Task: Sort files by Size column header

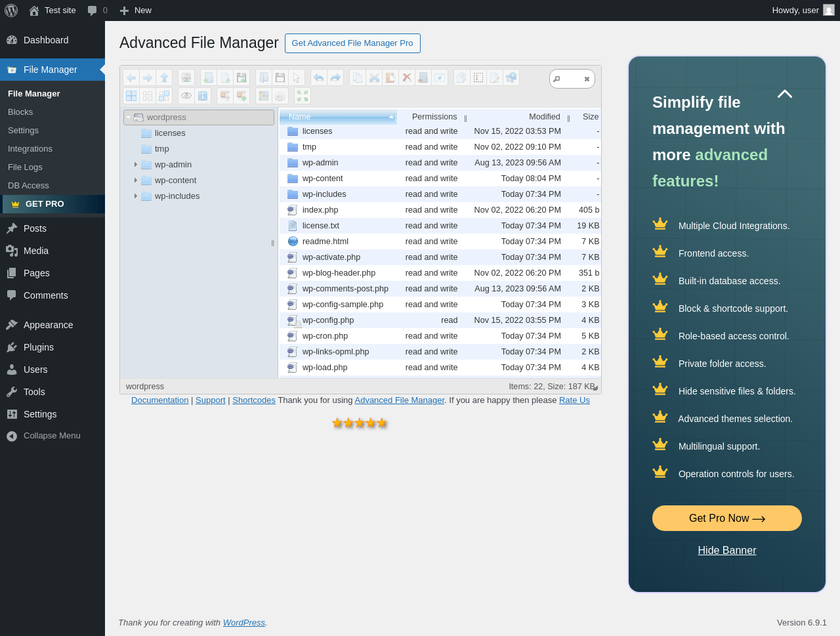Action: (586, 117)
